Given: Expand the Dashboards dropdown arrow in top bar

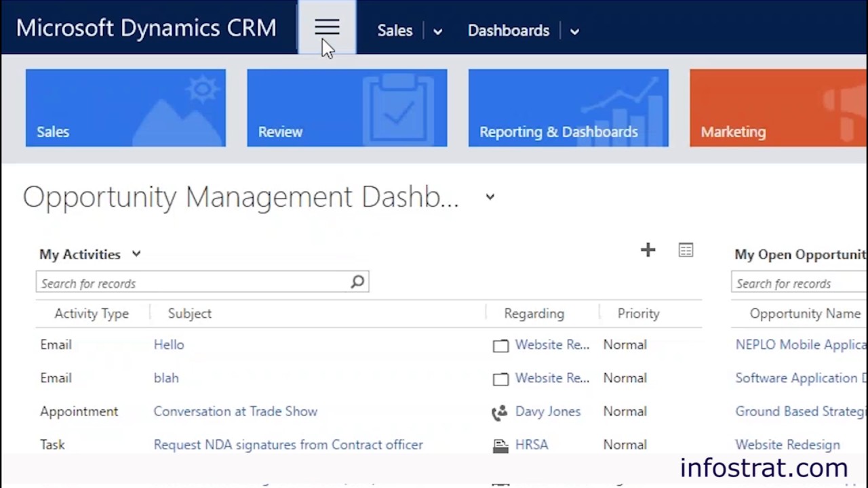Looking at the screenshot, I should [x=574, y=31].
